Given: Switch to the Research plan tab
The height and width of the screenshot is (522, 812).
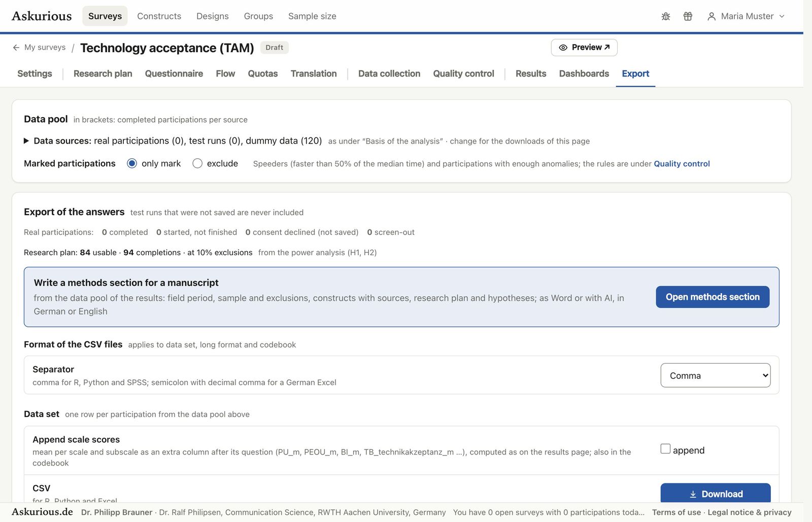Looking at the screenshot, I should [103, 74].
